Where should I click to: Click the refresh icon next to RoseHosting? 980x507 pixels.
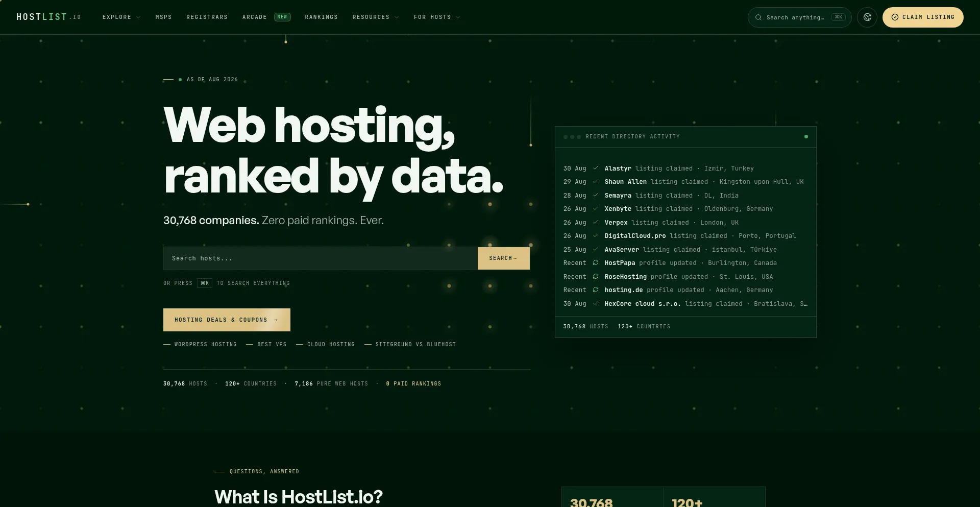tap(595, 276)
